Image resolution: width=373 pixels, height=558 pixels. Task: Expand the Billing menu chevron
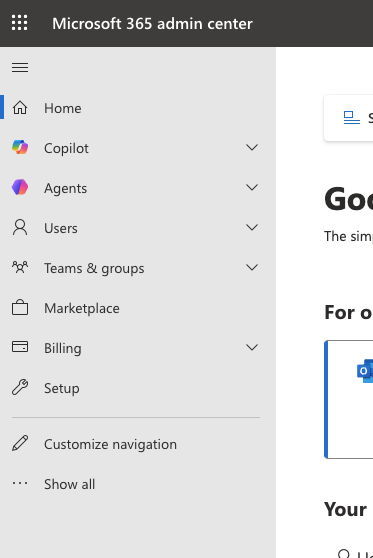click(x=252, y=347)
